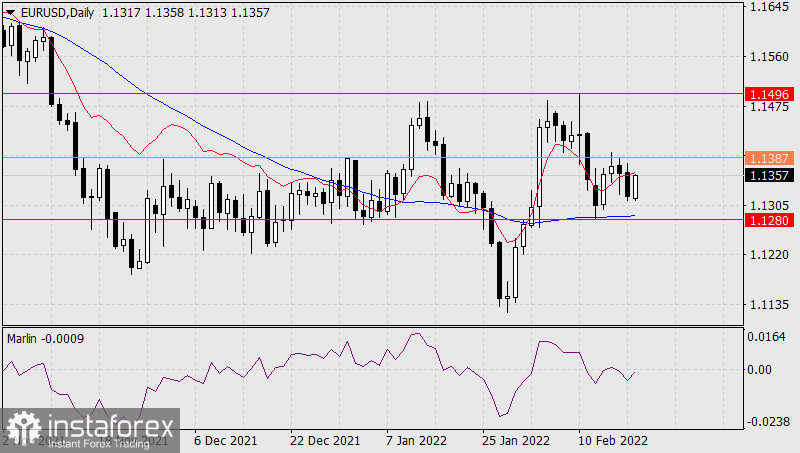The image size is (800, 453).
Task: Click the black 1.1357 current price label
Action: (770, 174)
